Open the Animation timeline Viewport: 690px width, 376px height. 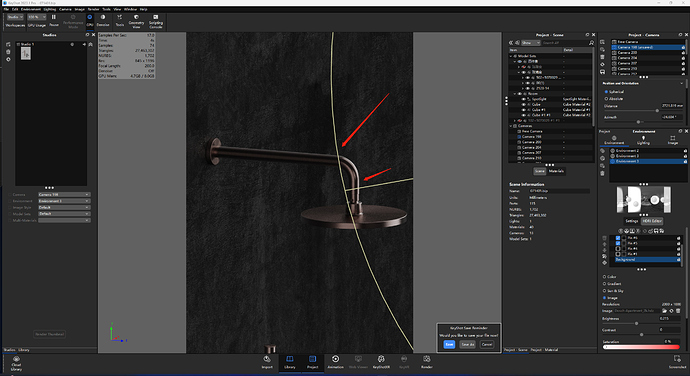[335, 362]
